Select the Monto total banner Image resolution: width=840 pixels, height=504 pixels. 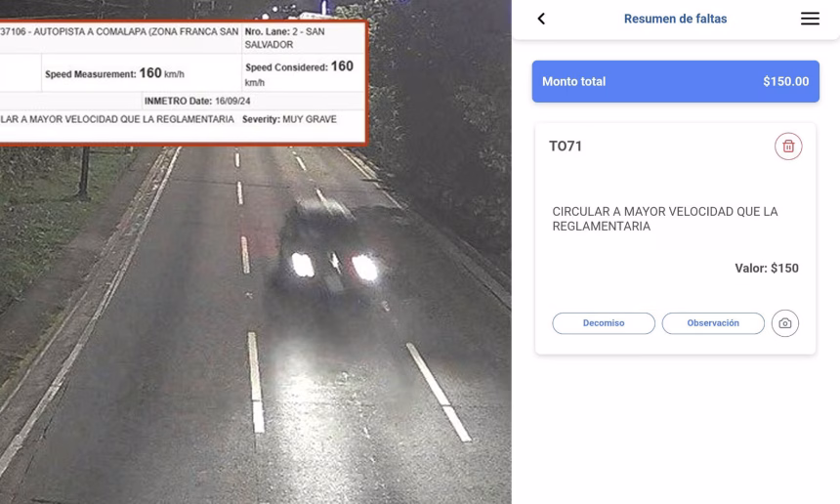(675, 81)
